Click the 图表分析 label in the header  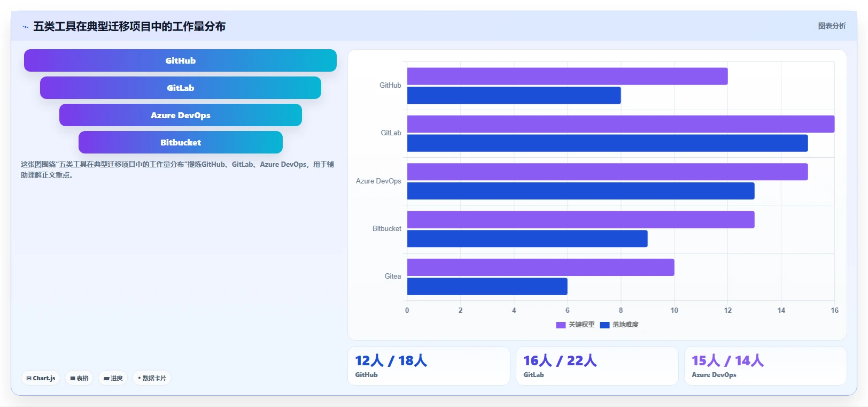[x=832, y=26]
